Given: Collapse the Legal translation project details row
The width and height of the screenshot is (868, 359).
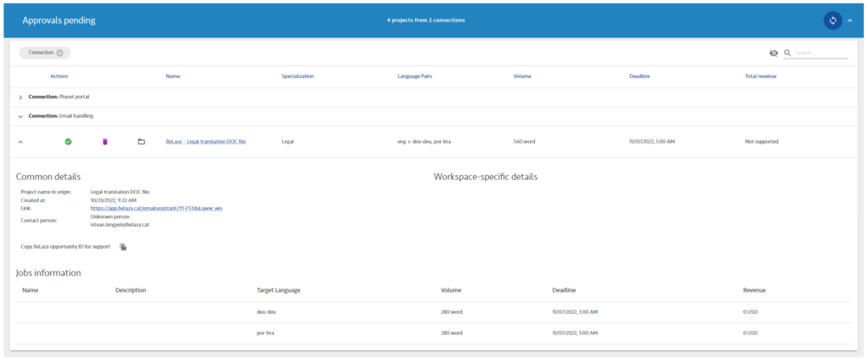Looking at the screenshot, I should tap(20, 142).
